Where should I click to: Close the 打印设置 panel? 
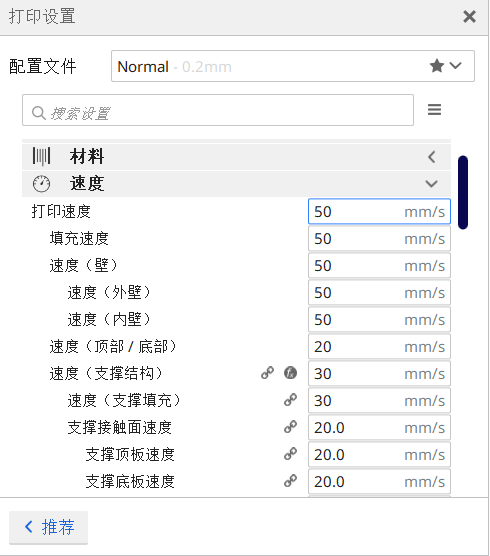(x=469, y=17)
